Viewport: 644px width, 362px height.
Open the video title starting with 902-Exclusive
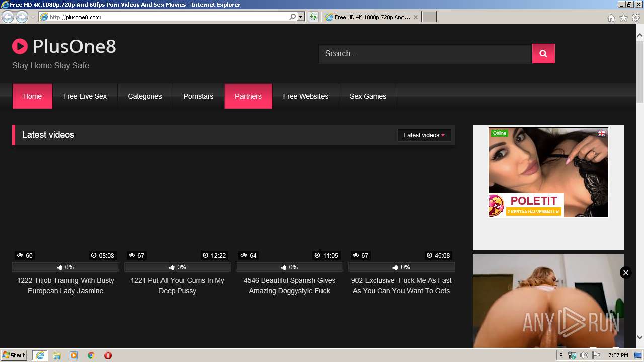click(x=401, y=285)
